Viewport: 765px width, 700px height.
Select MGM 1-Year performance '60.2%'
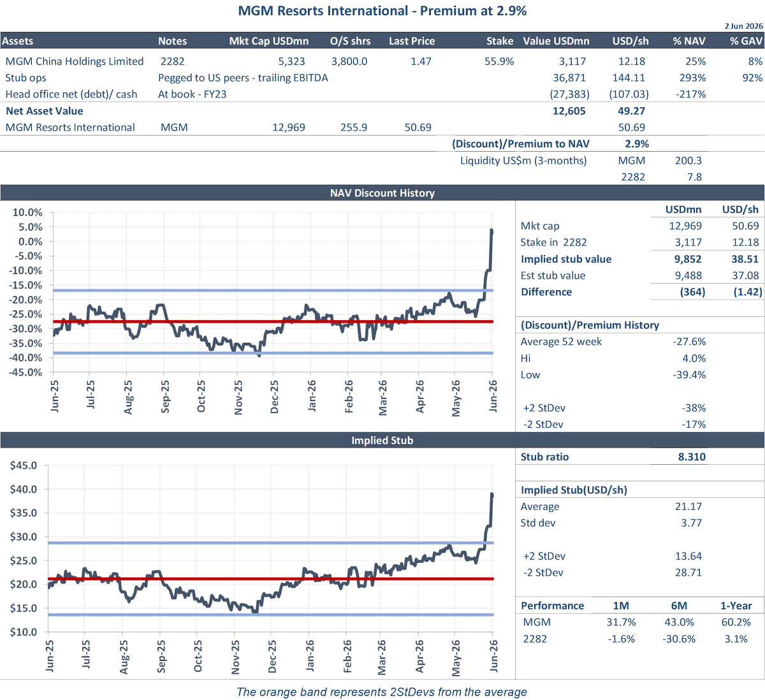736,622
